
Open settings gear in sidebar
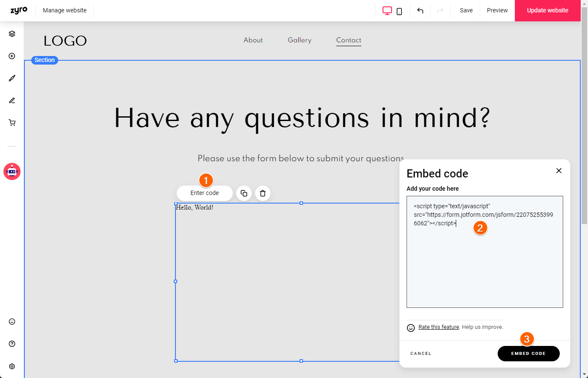(12, 366)
